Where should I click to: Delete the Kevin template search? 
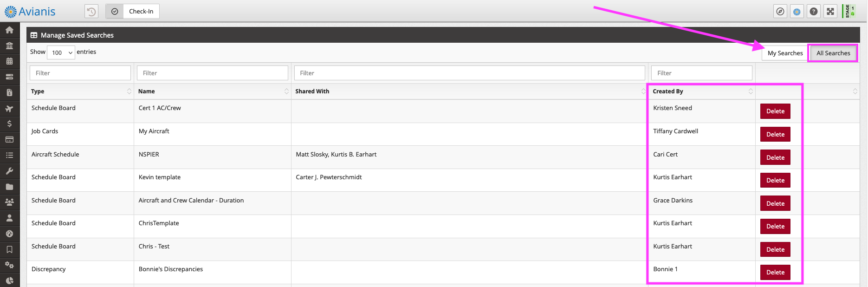click(775, 180)
